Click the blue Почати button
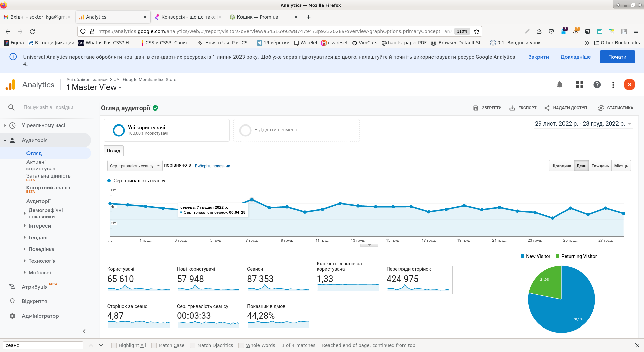This screenshot has width=644, height=352. tap(617, 57)
